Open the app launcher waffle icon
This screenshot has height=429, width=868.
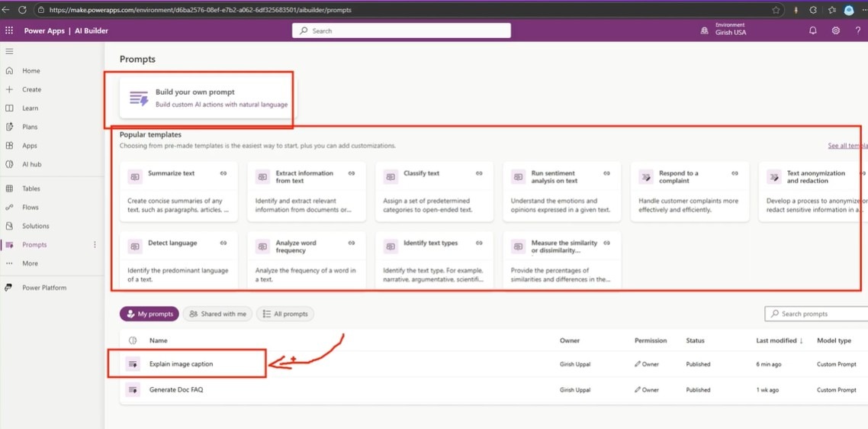point(9,31)
